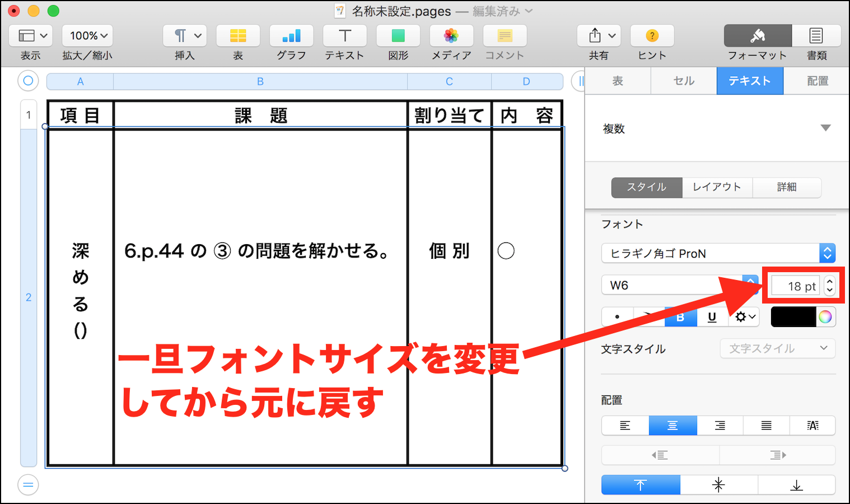This screenshot has width=850, height=504.
Task: Open the 文字スタイル dropdown
Action: 777,348
